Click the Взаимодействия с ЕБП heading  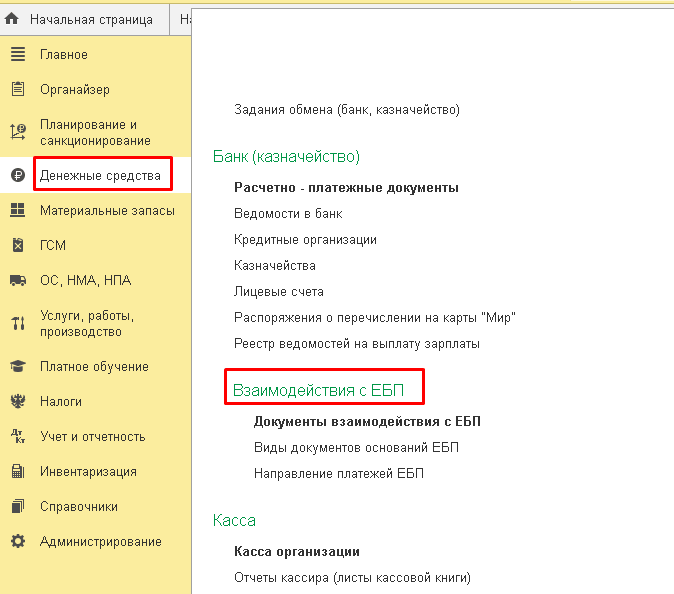tap(318, 390)
